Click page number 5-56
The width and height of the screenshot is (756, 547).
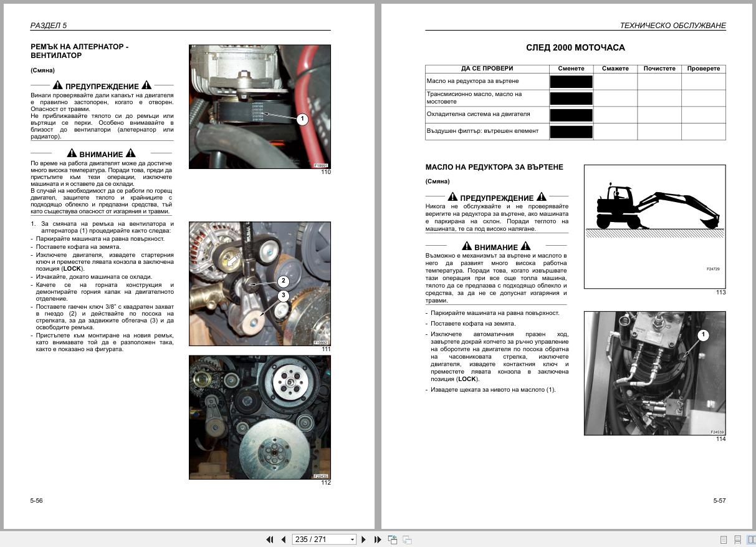pos(37,501)
